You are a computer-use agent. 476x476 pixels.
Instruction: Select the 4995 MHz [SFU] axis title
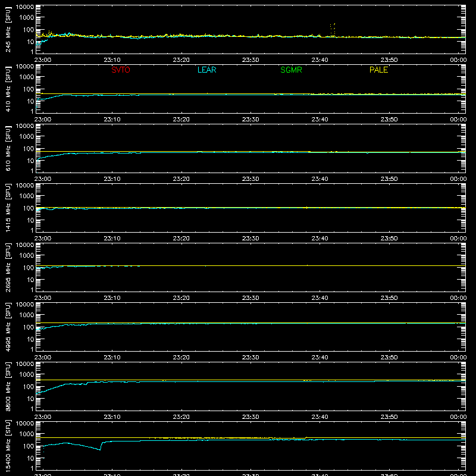(x=8, y=327)
